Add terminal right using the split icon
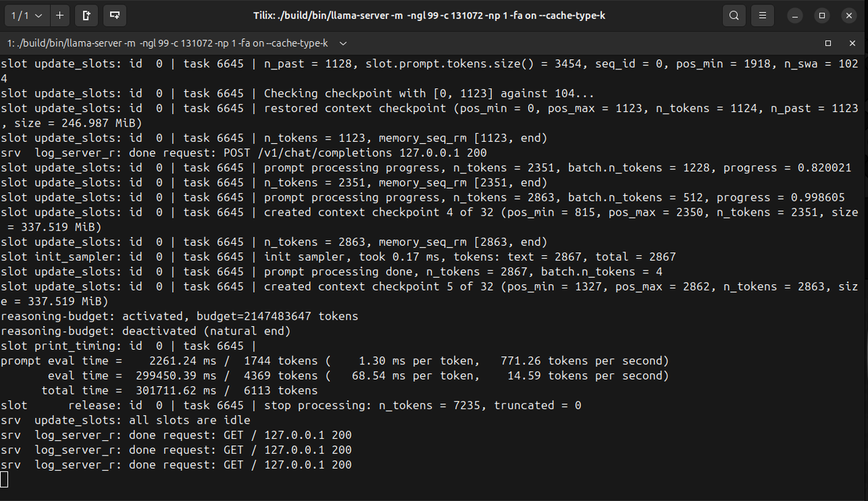This screenshot has width=868, height=501. pos(86,14)
